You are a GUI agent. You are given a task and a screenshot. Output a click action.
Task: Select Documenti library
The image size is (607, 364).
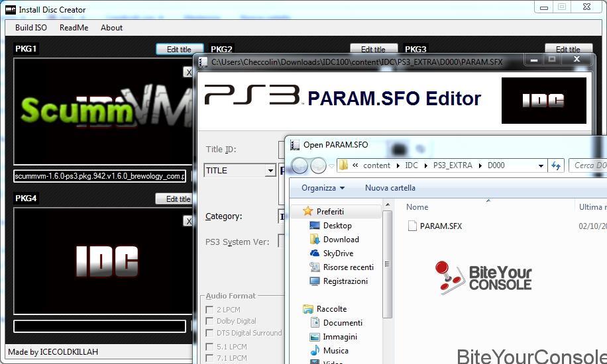point(343,323)
